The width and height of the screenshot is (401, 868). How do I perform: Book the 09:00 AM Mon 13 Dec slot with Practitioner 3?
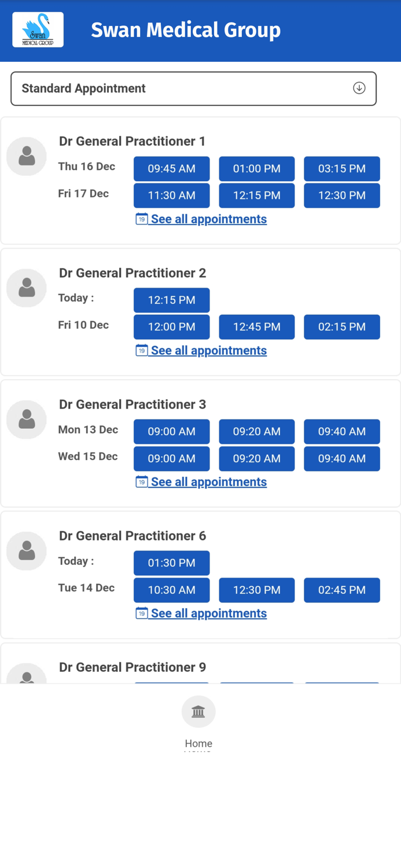point(171,432)
